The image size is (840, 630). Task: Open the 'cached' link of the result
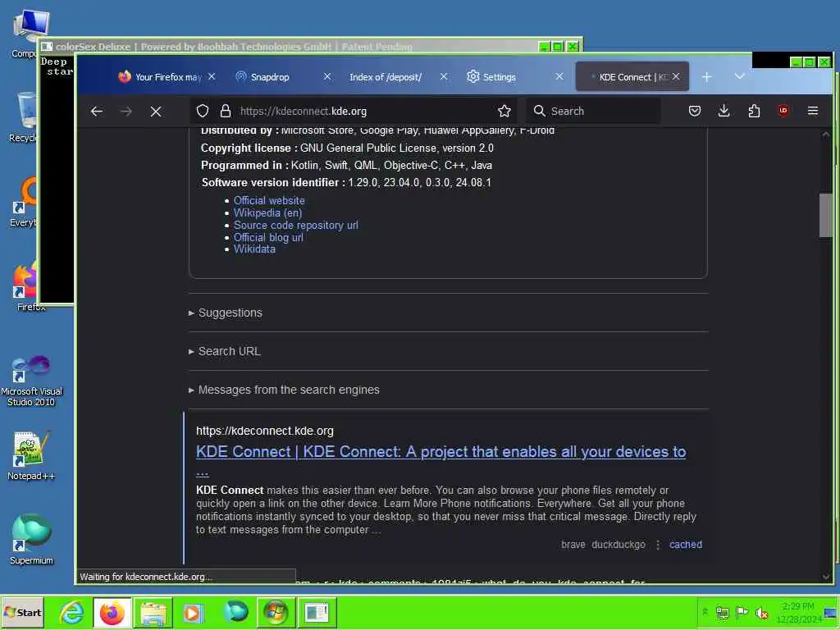click(685, 545)
